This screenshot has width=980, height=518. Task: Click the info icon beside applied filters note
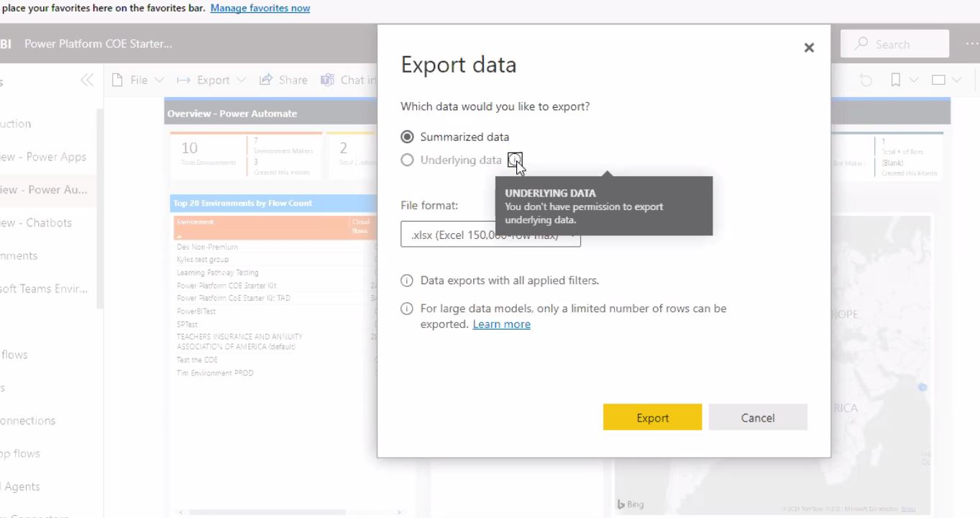[406, 280]
